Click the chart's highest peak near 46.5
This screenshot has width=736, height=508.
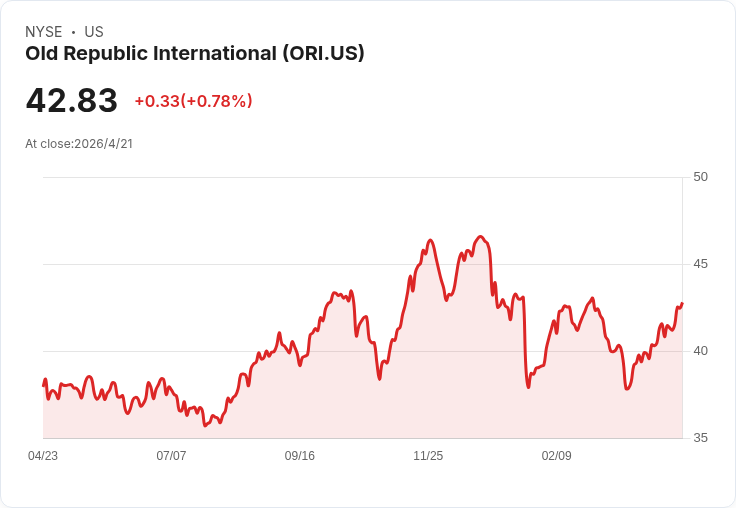coord(480,237)
